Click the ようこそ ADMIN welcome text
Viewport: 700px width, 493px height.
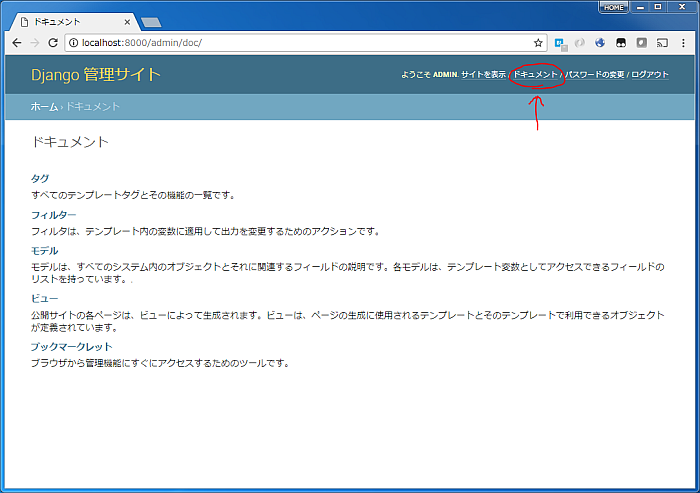[429, 75]
